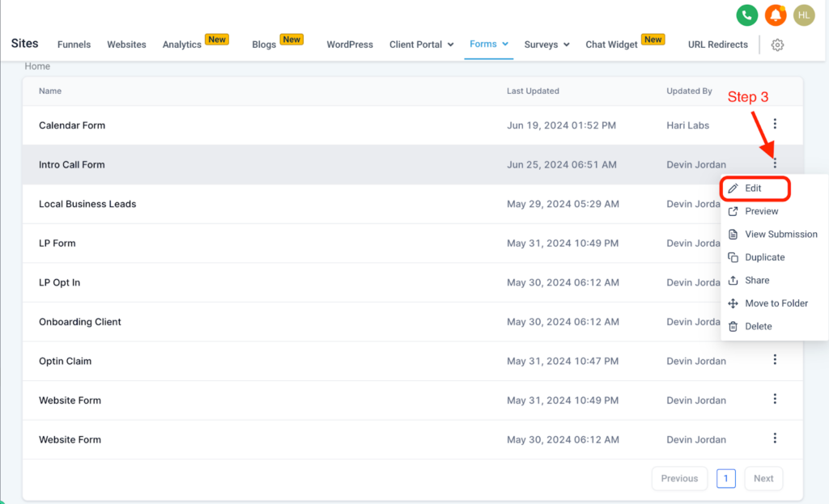Expand the Surveys dropdown
This screenshot has height=504, width=829.
tap(546, 44)
